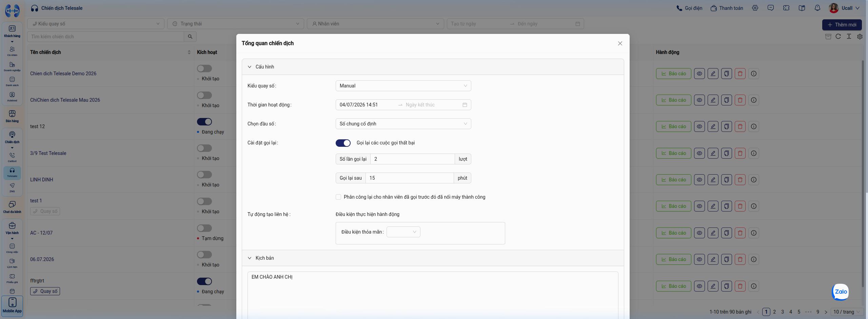This screenshot has width=868, height=319.
Task: Open Telesale in sidebar
Action: 12,172
